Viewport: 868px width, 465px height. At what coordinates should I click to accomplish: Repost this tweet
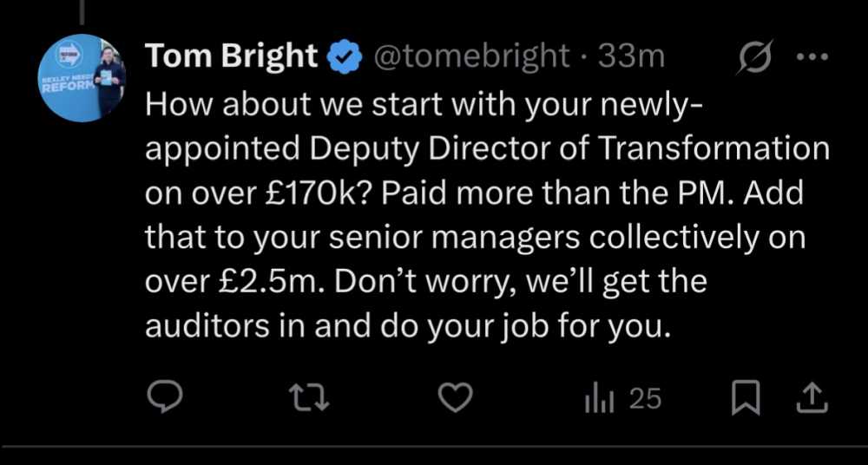point(309,397)
